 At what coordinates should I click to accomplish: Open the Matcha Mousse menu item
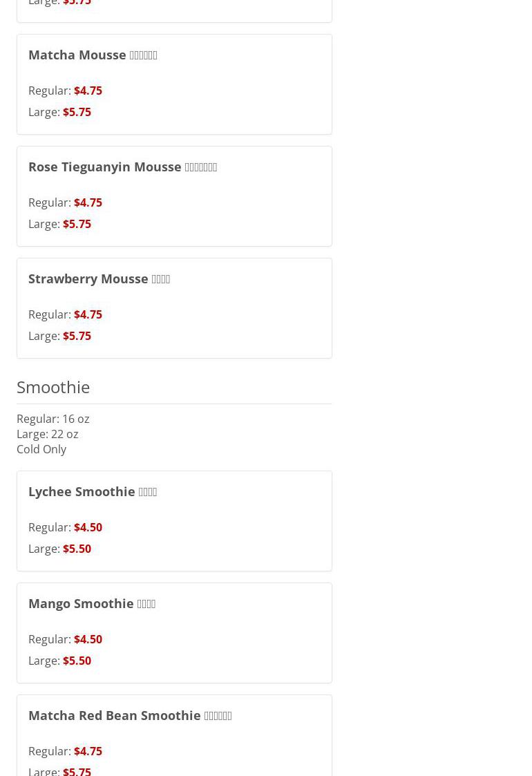tap(93, 55)
